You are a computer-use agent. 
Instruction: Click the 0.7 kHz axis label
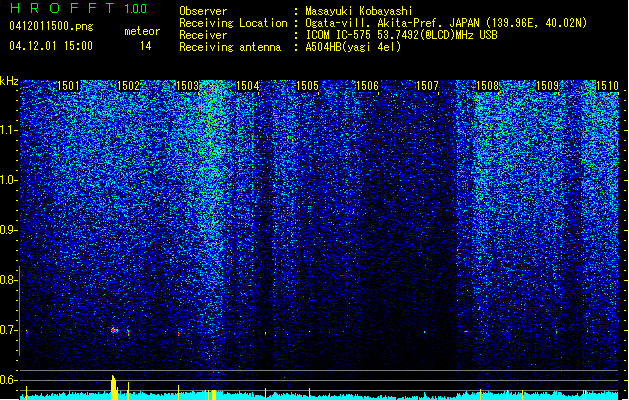(x=8, y=330)
